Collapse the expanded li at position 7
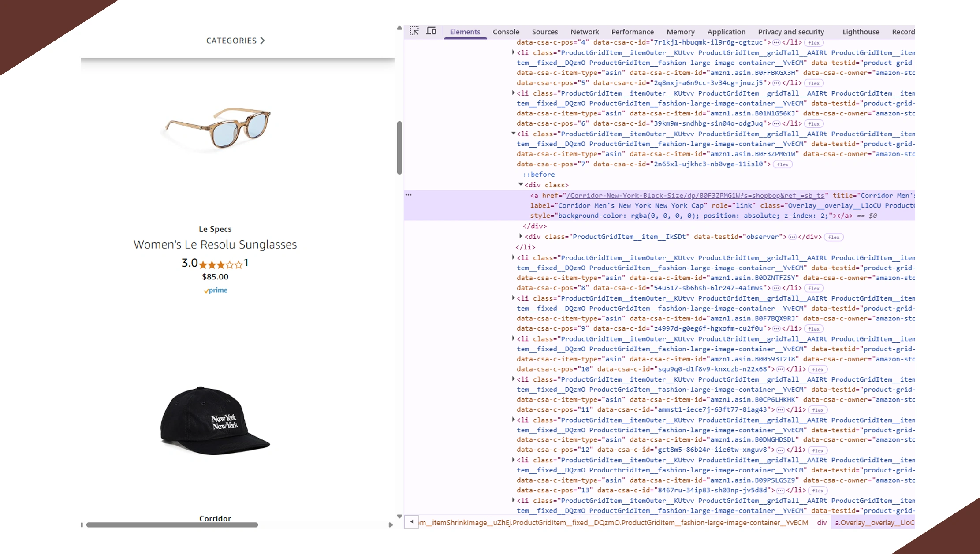Viewport: 980px width, 554px height. tap(513, 134)
